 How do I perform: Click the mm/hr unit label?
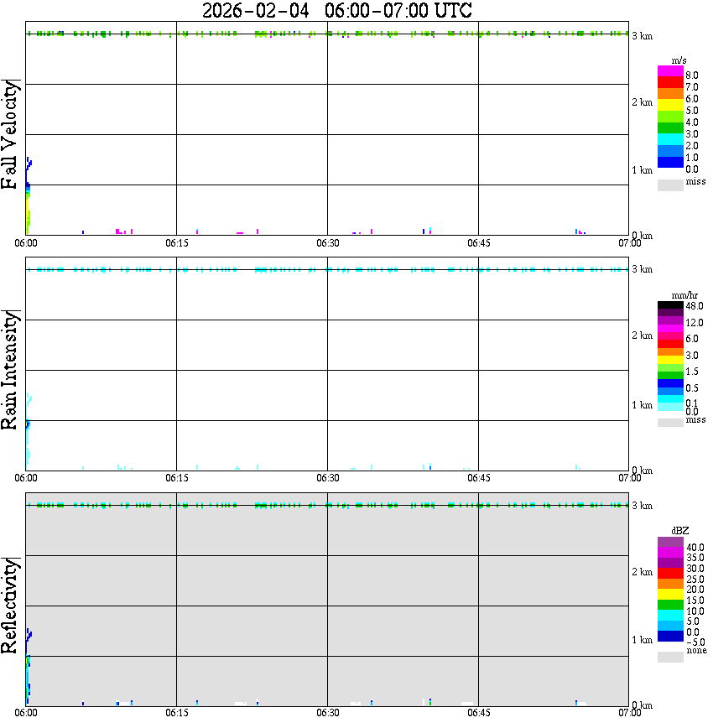684,295
